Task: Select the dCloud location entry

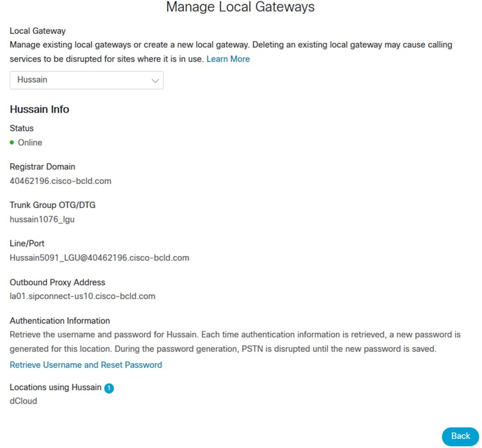Action: pyautogui.click(x=23, y=401)
